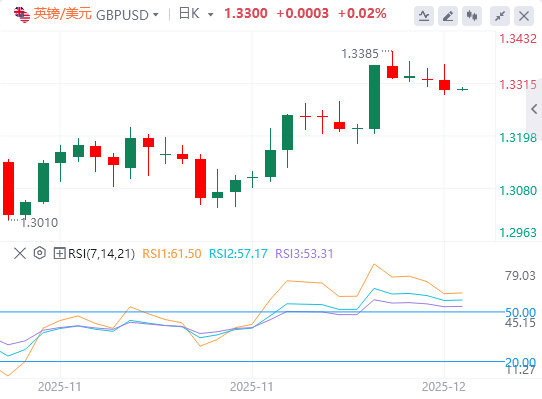Click the 英镑/美元 pair name
Viewport: 542px width, 399px height.
(x=63, y=14)
